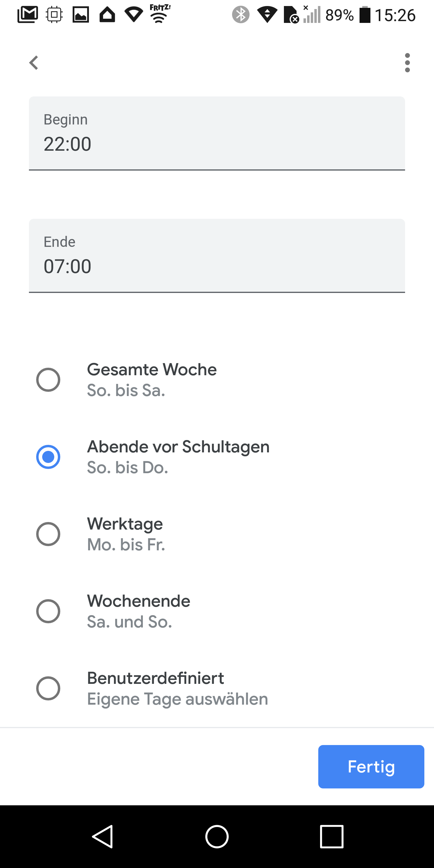Select Benutzerdefiniert to pick custom days
This screenshot has height=868, width=434.
(48, 688)
